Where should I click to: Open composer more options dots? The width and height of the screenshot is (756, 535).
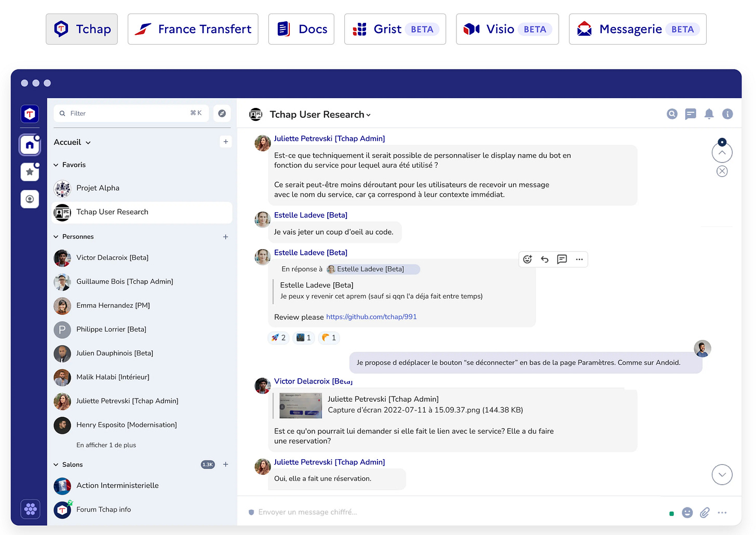coord(722,513)
